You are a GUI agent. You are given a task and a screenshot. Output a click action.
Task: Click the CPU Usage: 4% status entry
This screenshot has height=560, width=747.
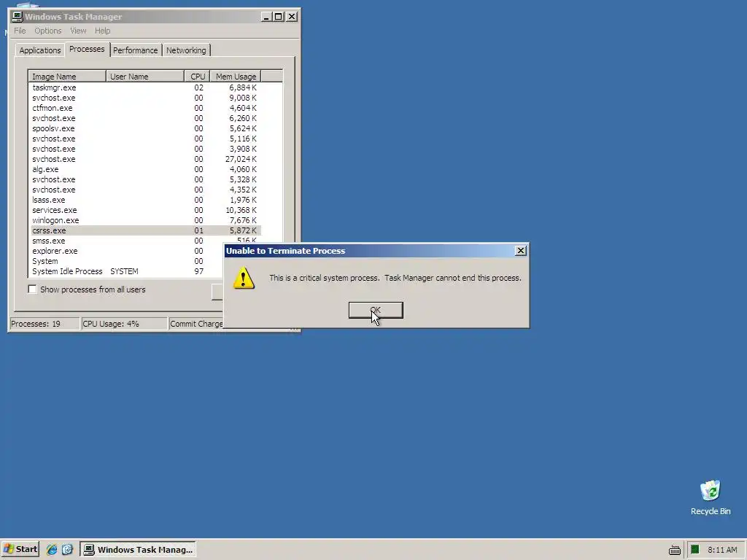click(x=124, y=324)
